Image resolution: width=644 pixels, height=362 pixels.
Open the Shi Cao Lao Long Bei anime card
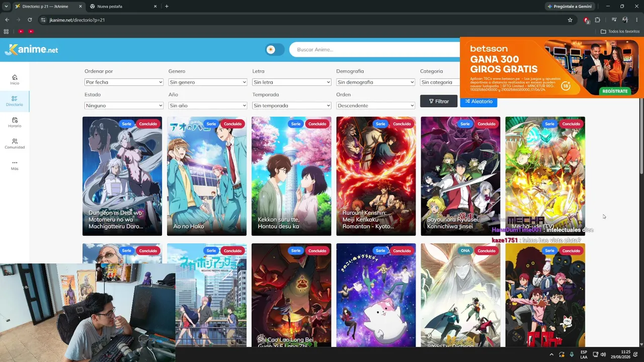point(291,295)
